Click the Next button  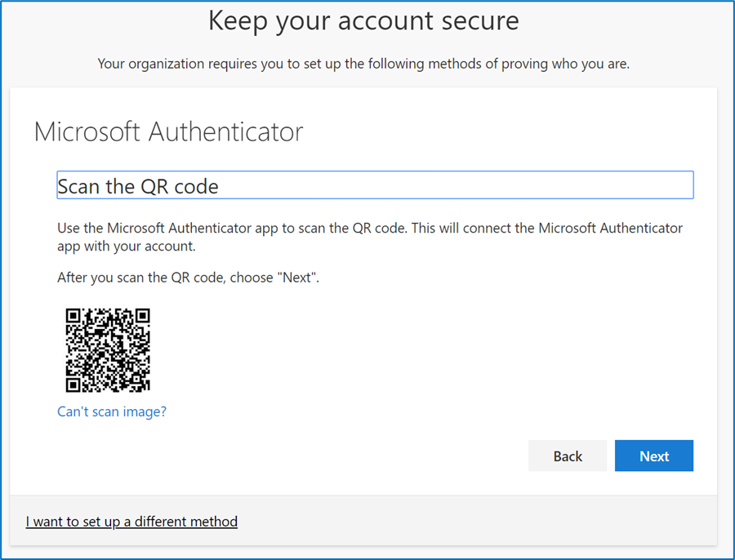tap(653, 456)
